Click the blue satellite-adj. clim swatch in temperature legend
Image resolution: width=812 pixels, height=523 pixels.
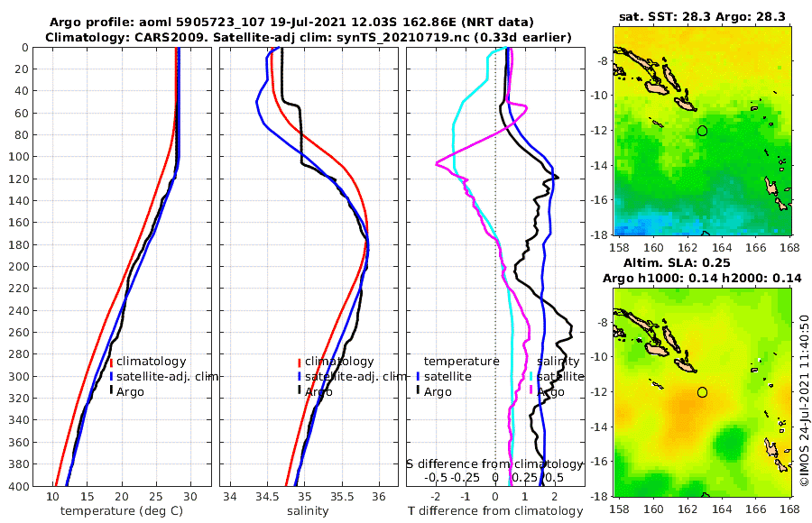111,376
